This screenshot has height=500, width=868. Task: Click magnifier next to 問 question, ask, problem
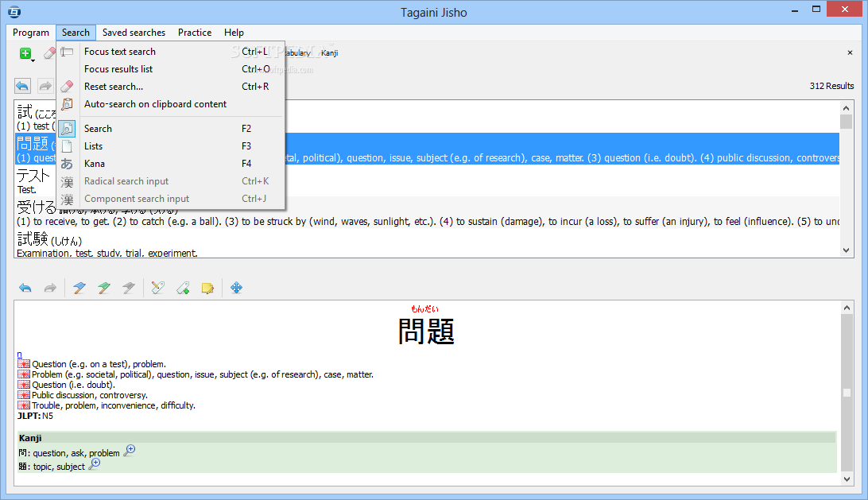[129, 450]
